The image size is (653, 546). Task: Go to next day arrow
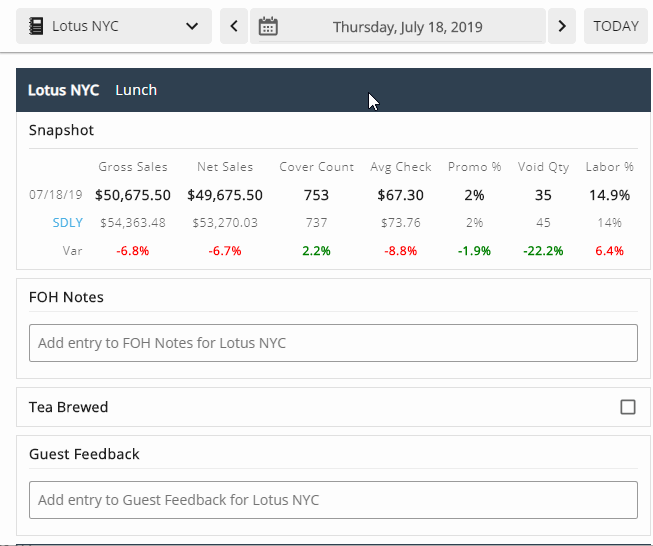click(562, 26)
